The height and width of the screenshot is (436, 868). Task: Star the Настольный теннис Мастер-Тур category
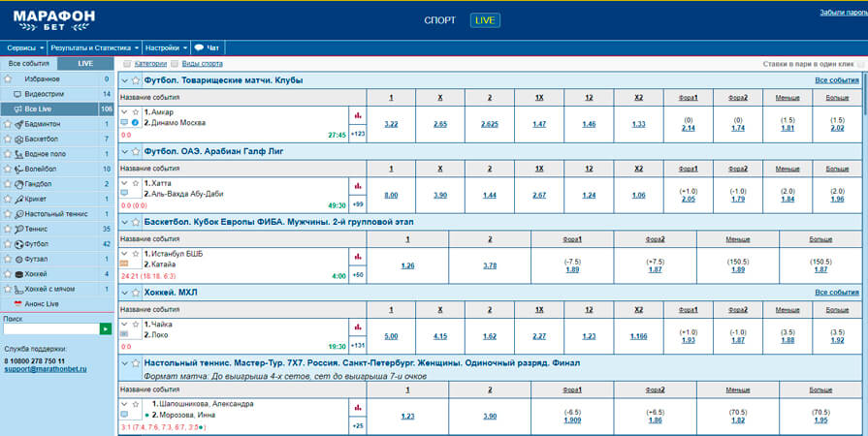(136, 363)
